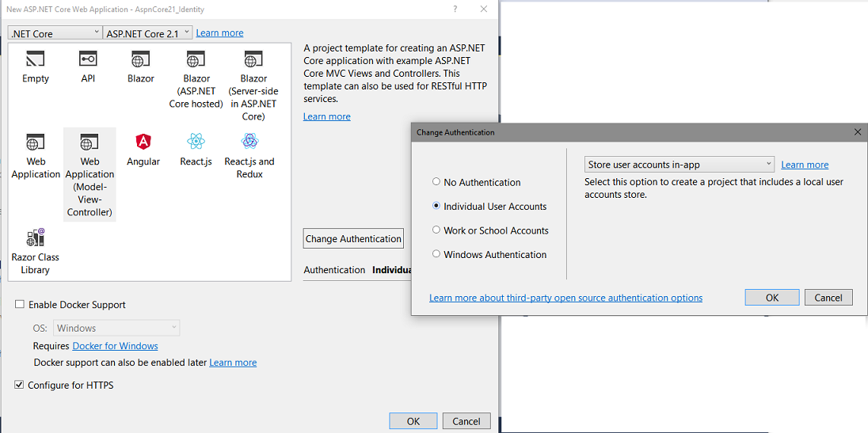Close the Change Authentication dialog

[858, 132]
